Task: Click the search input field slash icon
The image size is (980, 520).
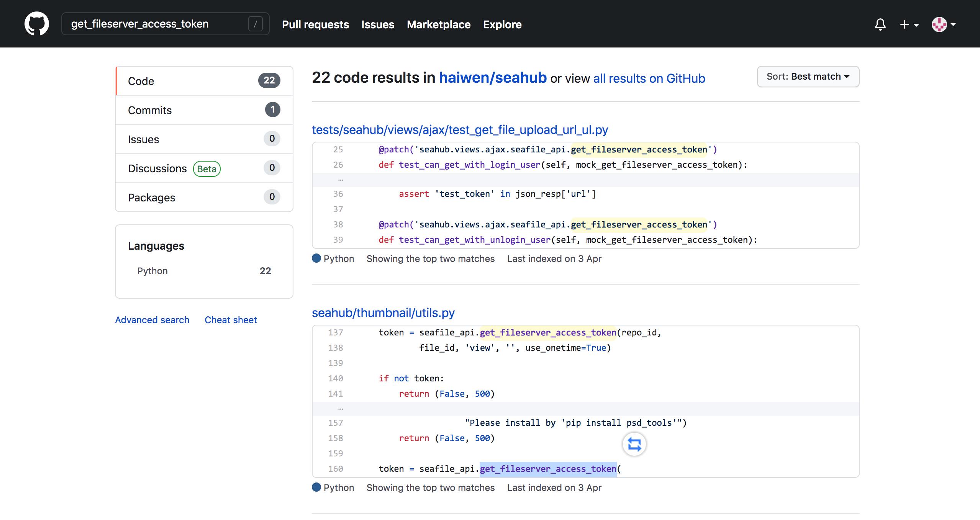Action: pos(256,24)
